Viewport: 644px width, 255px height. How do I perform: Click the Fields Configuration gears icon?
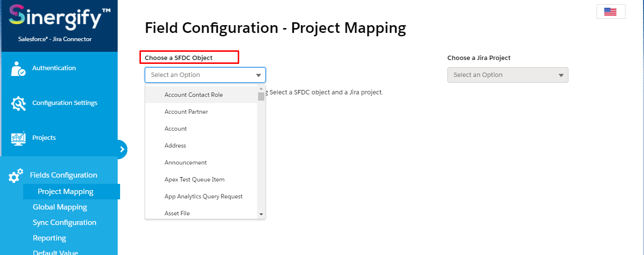[15, 176]
